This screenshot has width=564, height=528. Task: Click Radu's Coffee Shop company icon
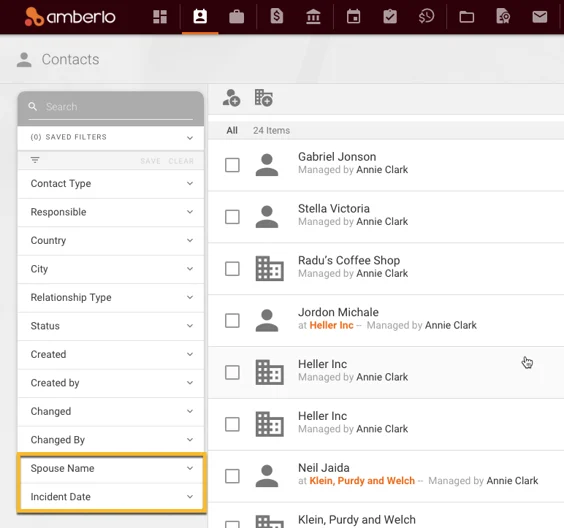coord(269,268)
